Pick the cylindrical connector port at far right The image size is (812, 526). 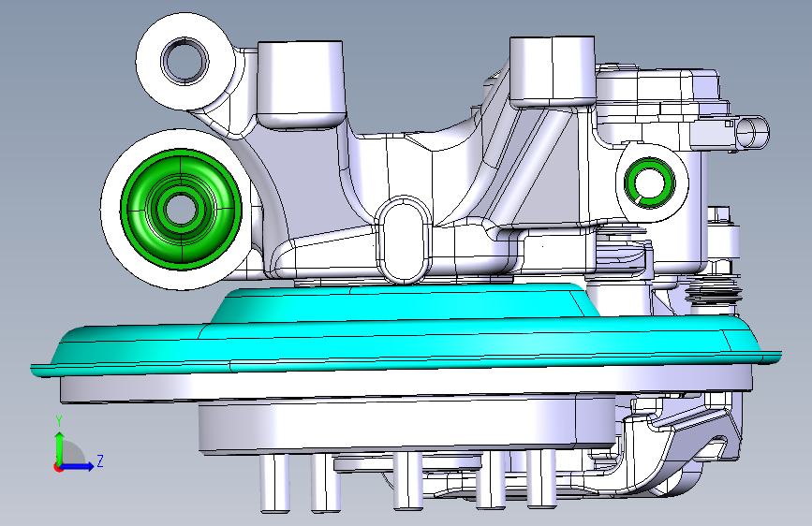753,132
